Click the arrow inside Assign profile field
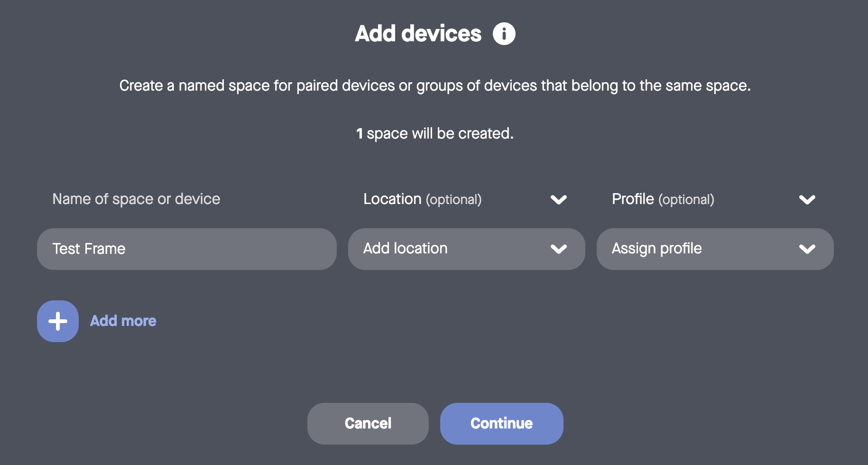This screenshot has width=868, height=465. click(x=807, y=249)
